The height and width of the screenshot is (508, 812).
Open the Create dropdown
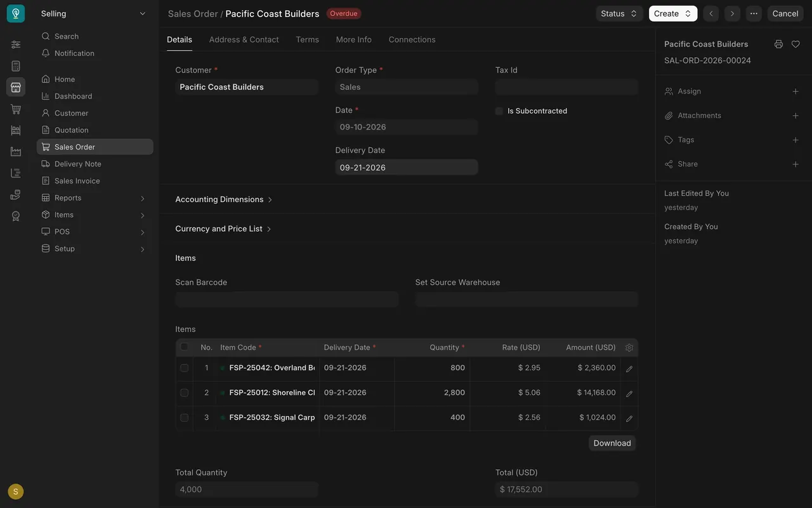[x=673, y=13]
